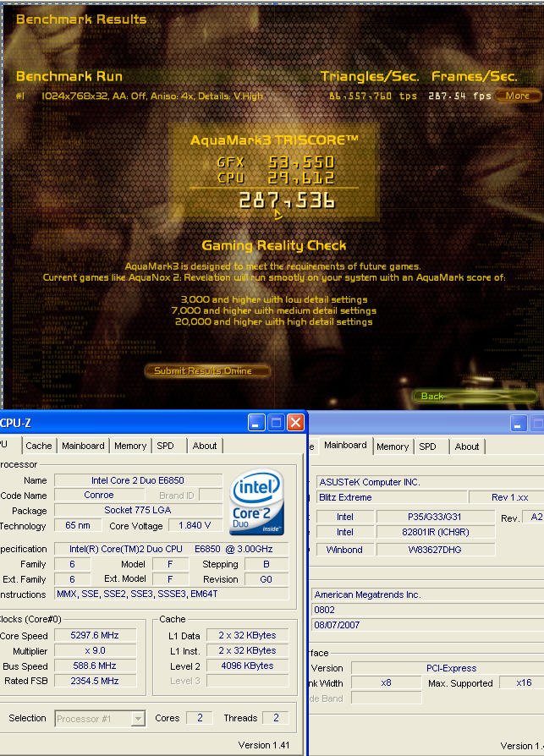Open About tab in left CPU-Z window

(x=205, y=446)
